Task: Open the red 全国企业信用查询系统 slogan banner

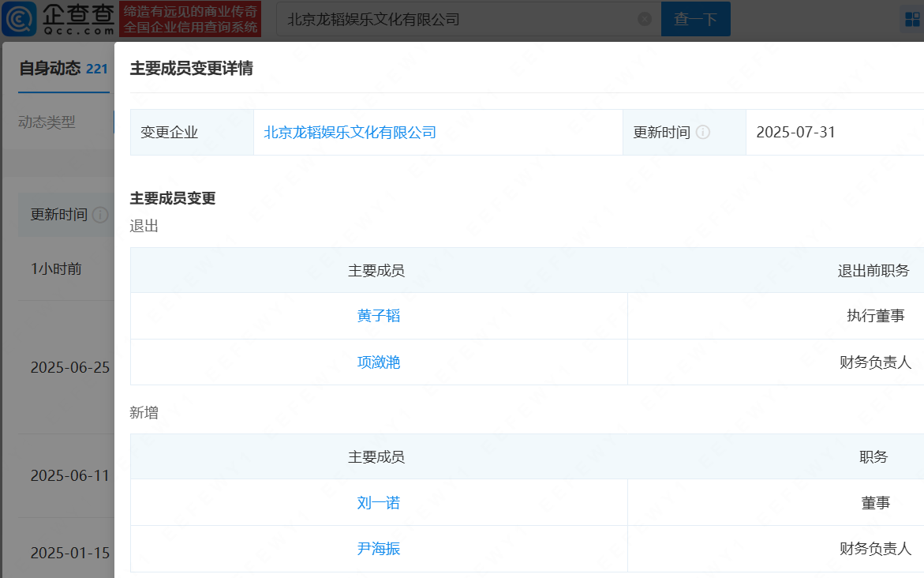Action: point(190,19)
